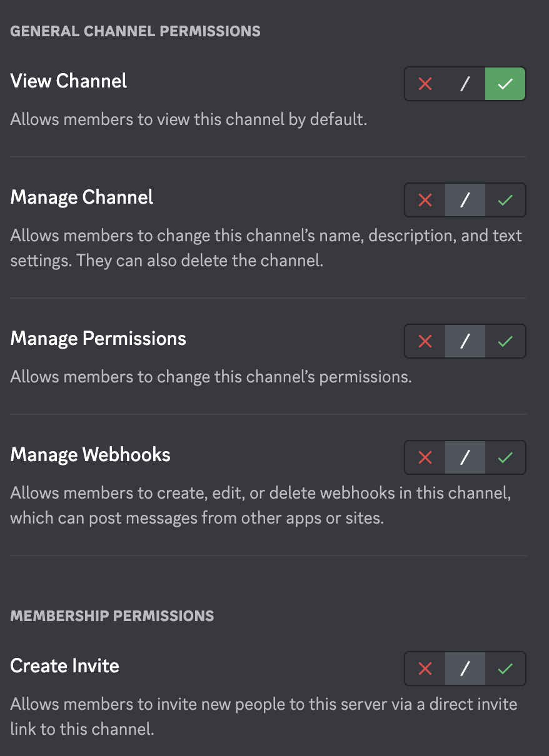The height and width of the screenshot is (756, 549).
Task: Set Create Invite to neutral slash
Action: 465,669
